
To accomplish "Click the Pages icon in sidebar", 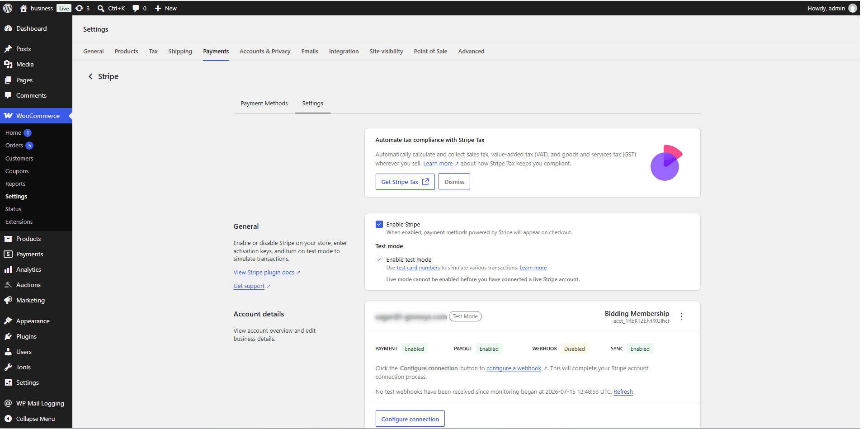I will coord(8,80).
